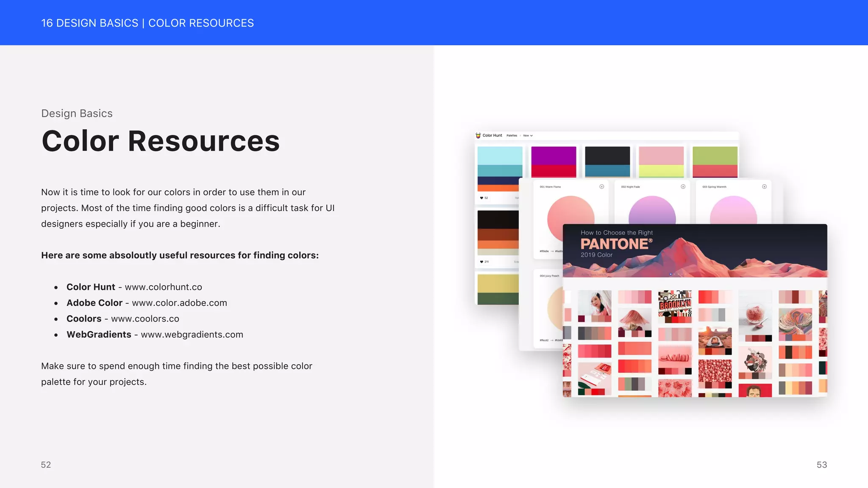The width and height of the screenshot is (868, 488).
Task: Click the '001 Warm Flame' gradient title
Action: (550, 187)
